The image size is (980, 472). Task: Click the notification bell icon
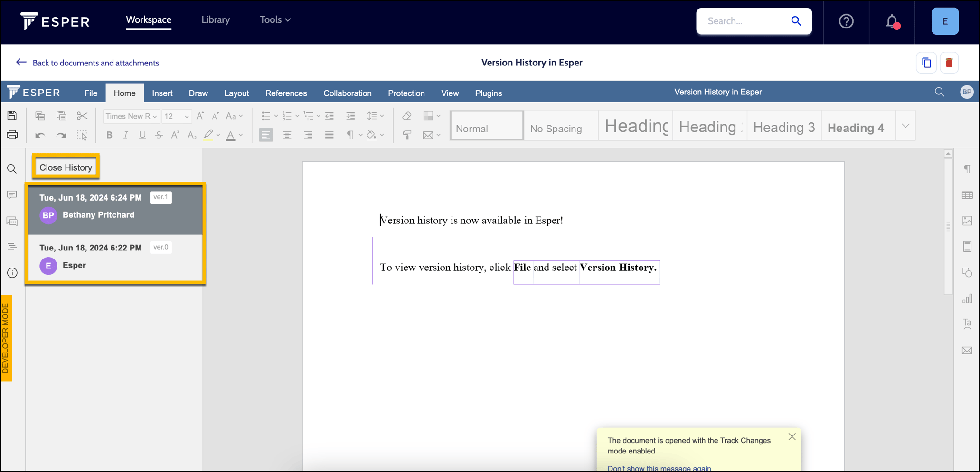click(x=892, y=21)
